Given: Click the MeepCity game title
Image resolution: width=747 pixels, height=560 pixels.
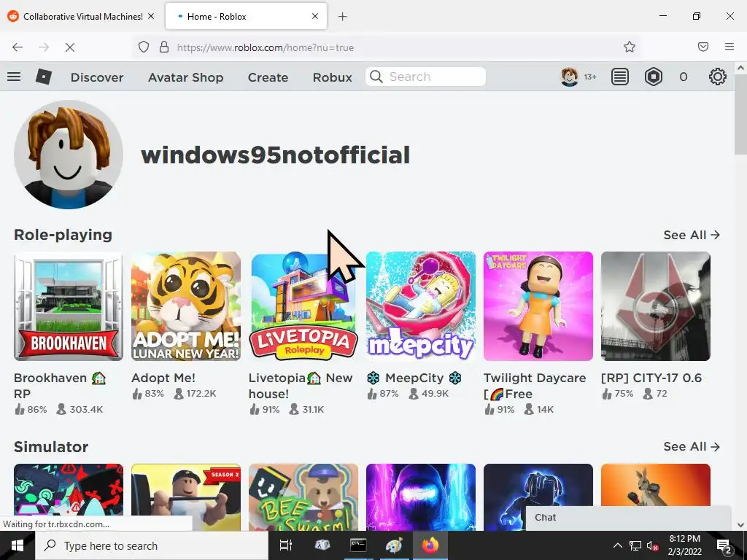Looking at the screenshot, I should (414, 378).
